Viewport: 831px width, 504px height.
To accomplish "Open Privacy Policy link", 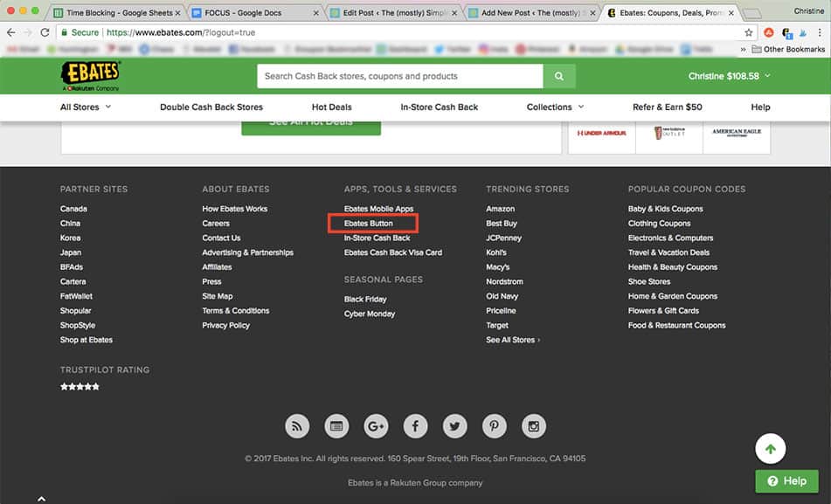I will coord(225,326).
